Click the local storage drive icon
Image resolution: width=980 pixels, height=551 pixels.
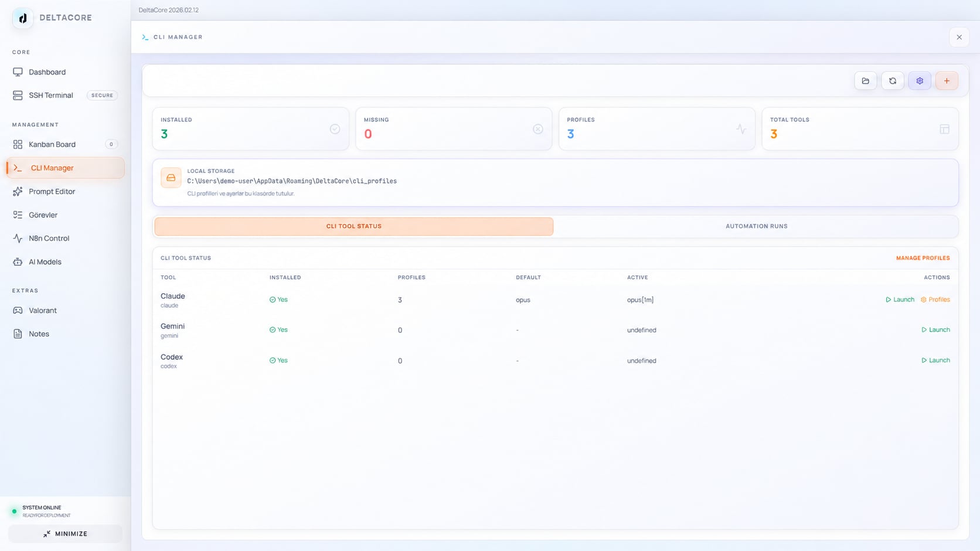(x=171, y=178)
